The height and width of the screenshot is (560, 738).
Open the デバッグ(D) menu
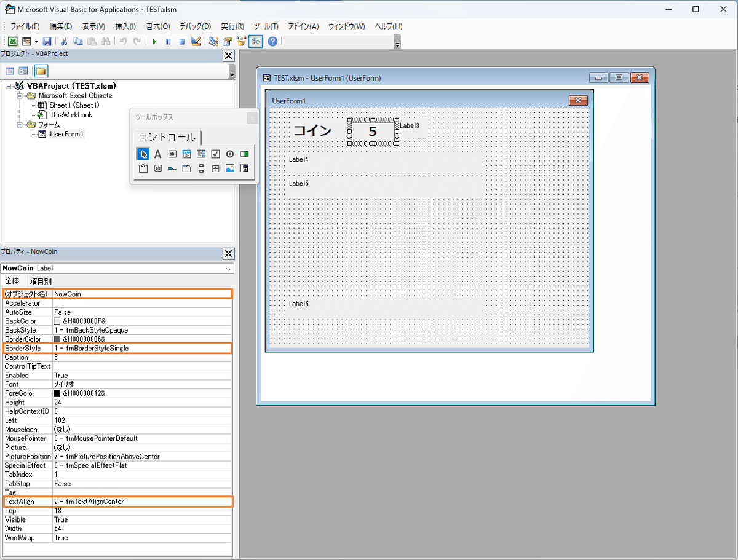(195, 26)
